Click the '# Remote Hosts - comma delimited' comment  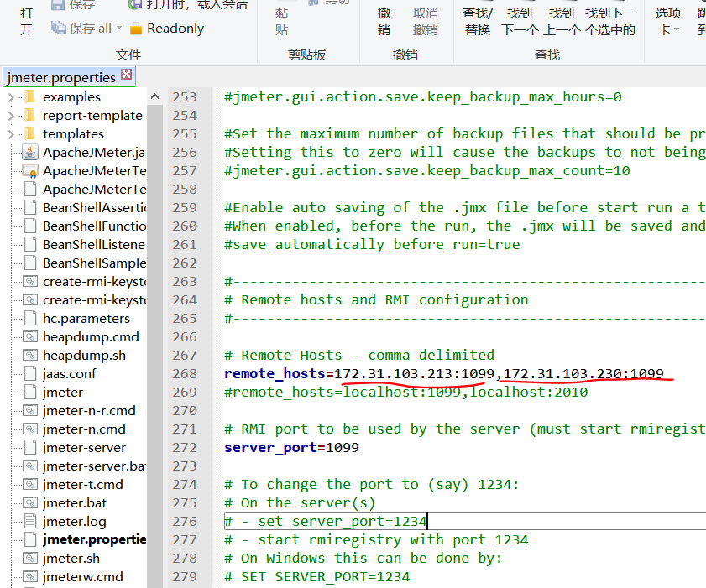pos(359,356)
